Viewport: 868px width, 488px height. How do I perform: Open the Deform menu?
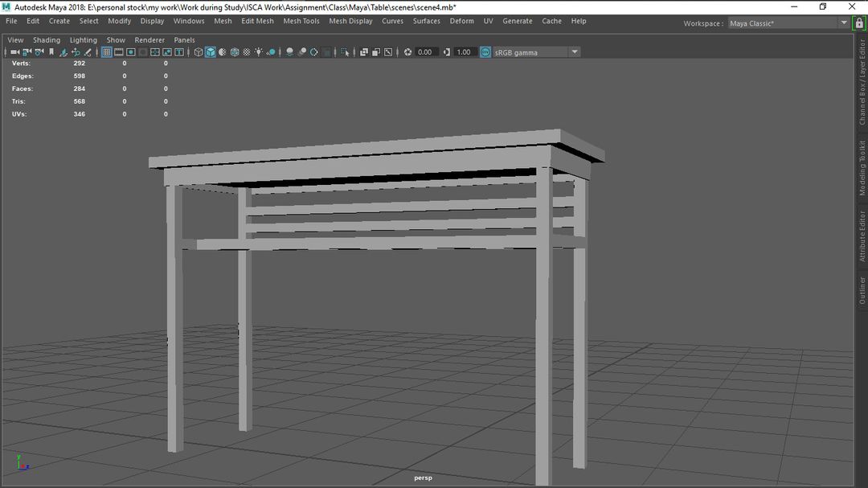coord(461,21)
